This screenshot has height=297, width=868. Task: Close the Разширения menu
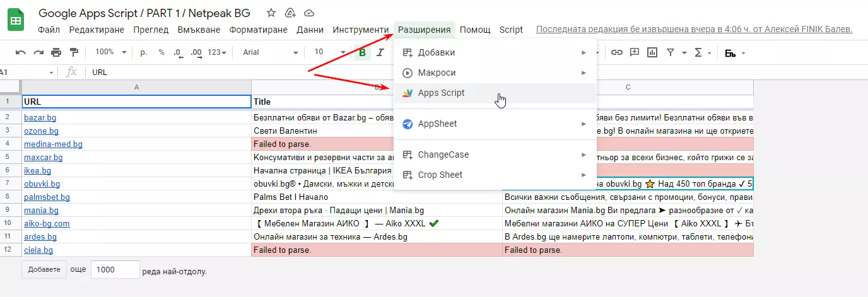point(424,30)
